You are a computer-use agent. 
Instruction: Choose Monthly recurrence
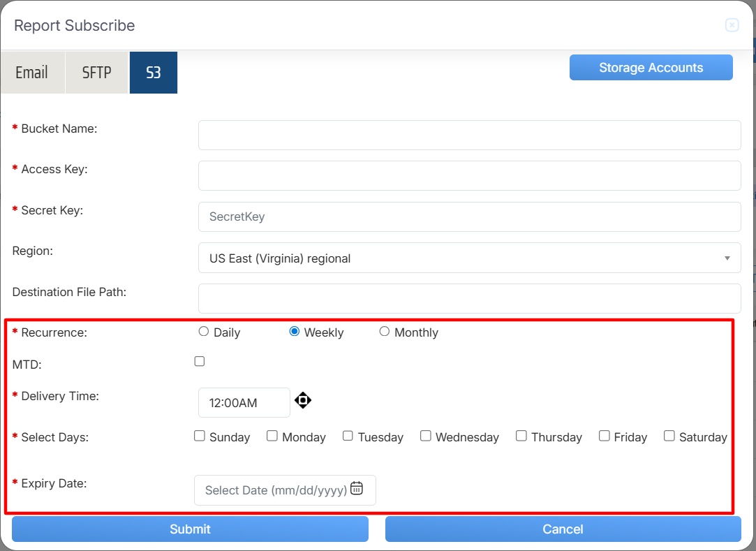[385, 332]
